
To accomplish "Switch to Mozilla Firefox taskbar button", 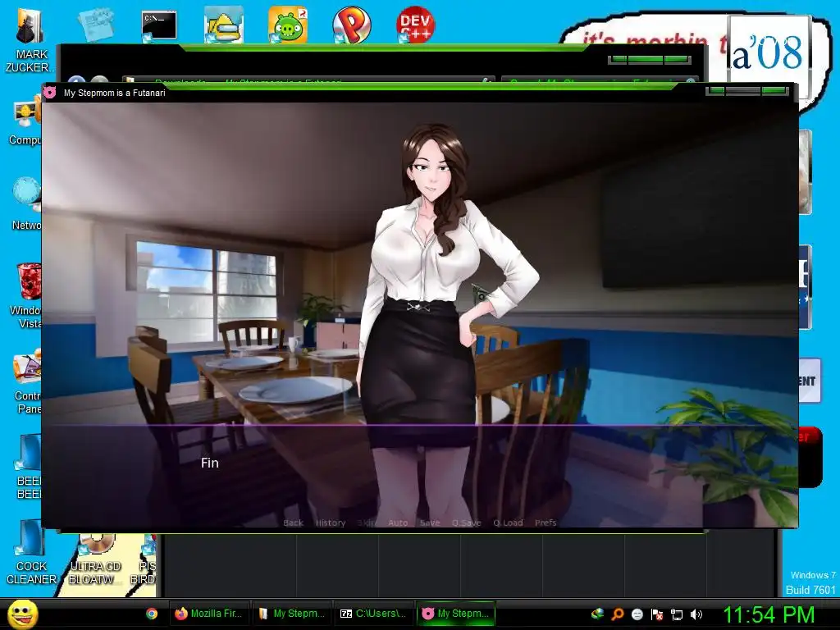I will 209,614.
